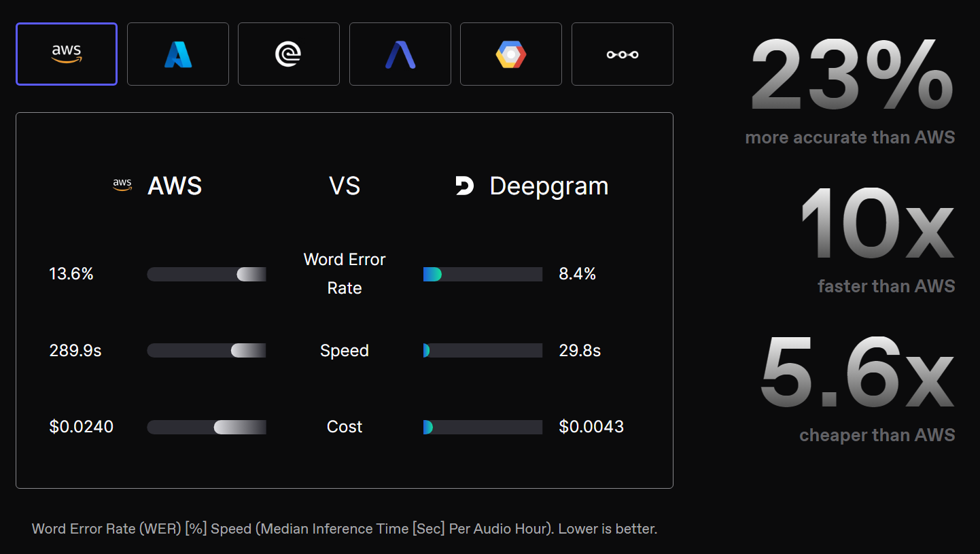Click the 8.4% Deepgram error rate value

coord(578,274)
